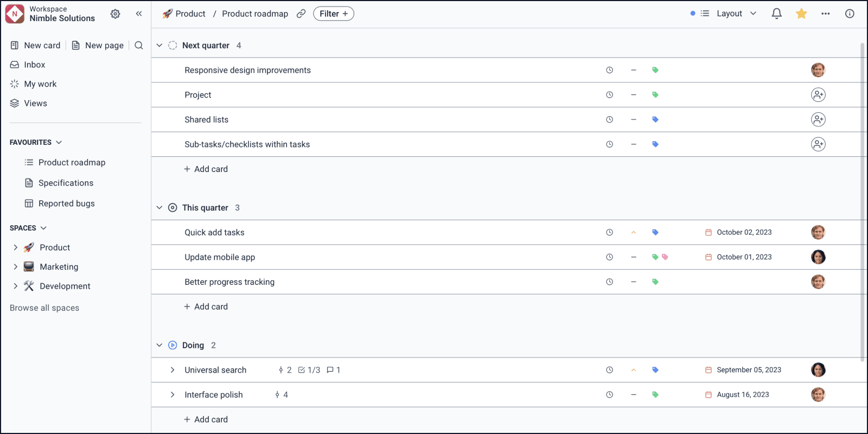Click pink tag on Update mobile app row
Screen dimensions: 868x434
[x=665, y=257]
